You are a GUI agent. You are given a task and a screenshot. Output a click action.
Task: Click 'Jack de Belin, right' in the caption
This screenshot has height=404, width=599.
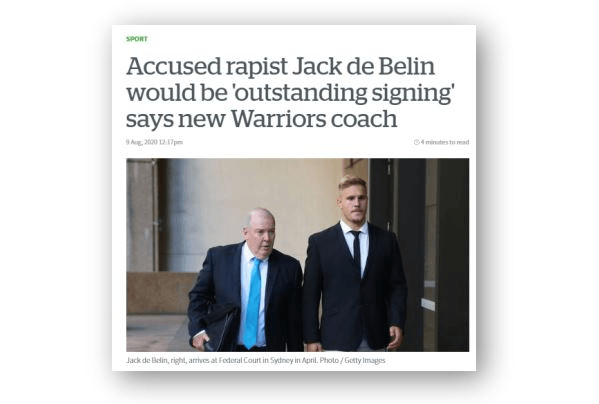156,360
